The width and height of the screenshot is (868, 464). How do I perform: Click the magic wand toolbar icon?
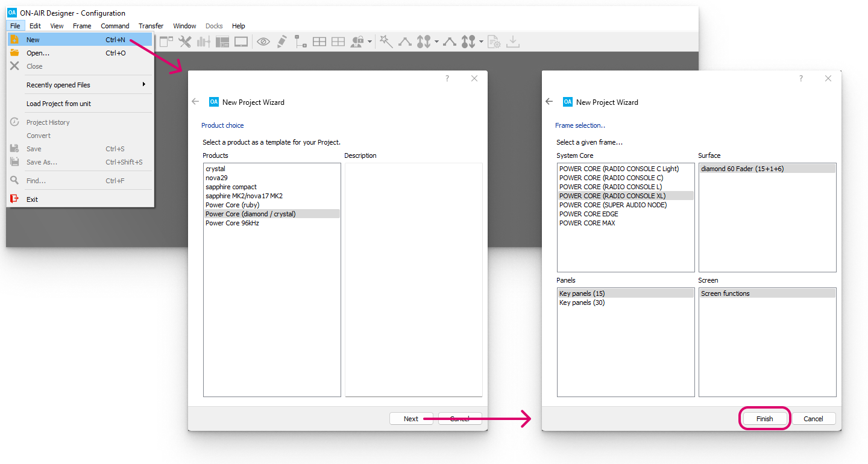[x=386, y=42]
